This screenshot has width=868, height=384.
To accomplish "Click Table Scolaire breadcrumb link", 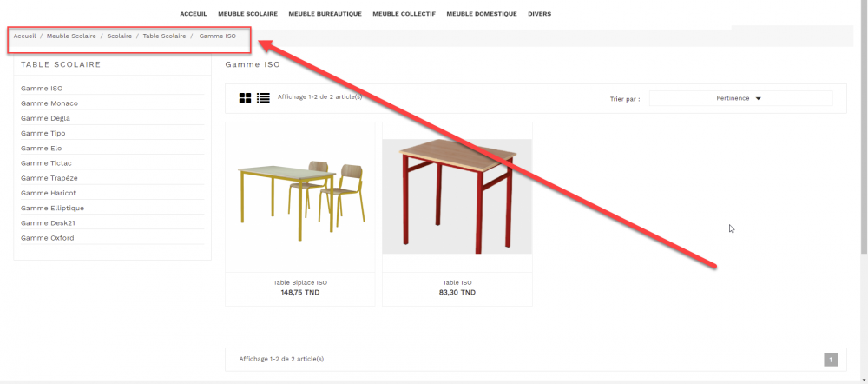I will click(x=164, y=36).
